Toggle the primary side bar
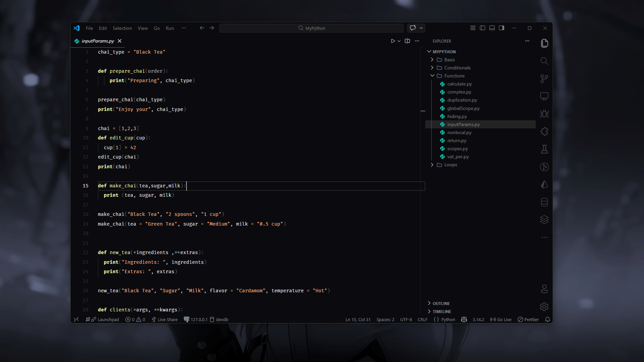The width and height of the screenshot is (644, 362). [482, 28]
